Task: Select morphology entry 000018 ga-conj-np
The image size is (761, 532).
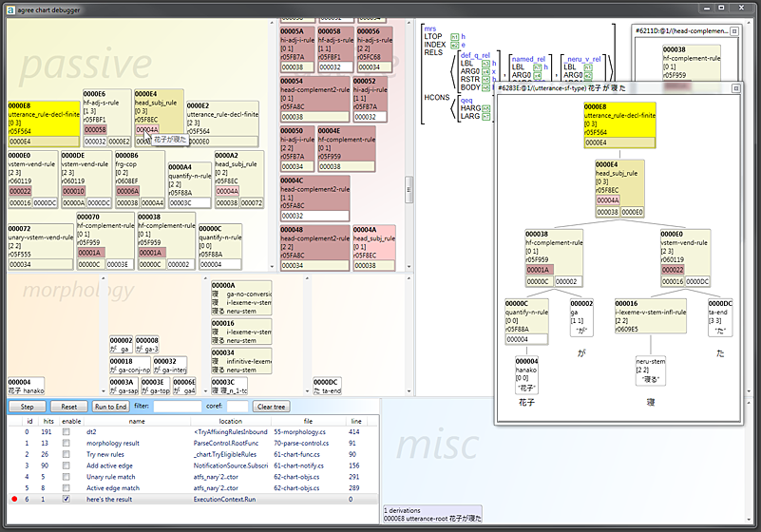Action: pos(129,366)
